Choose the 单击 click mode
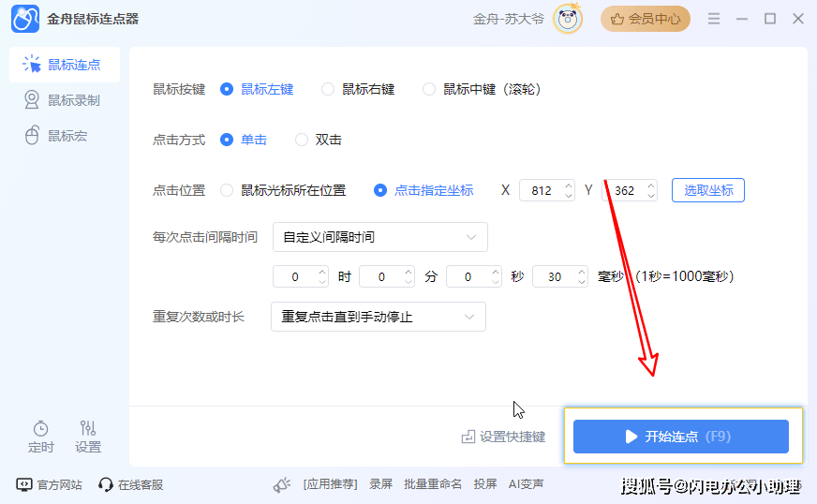817x504 pixels. [226, 140]
